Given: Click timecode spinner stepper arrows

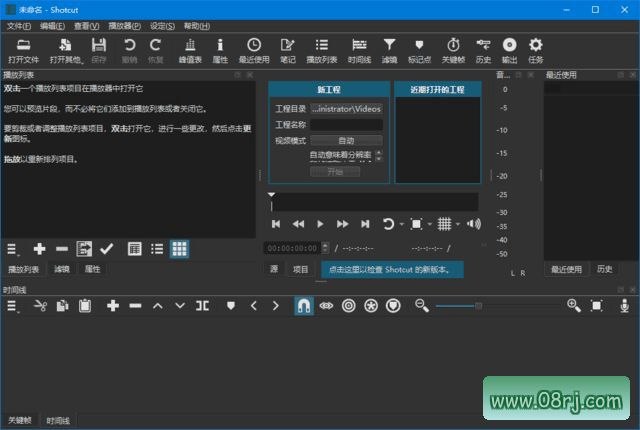Looking at the screenshot, I should [x=325, y=248].
